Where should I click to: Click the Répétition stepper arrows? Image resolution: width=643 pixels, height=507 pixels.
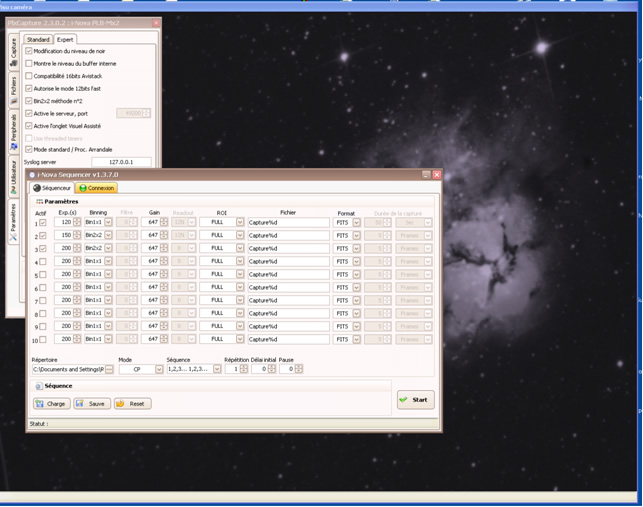pyautogui.click(x=244, y=369)
